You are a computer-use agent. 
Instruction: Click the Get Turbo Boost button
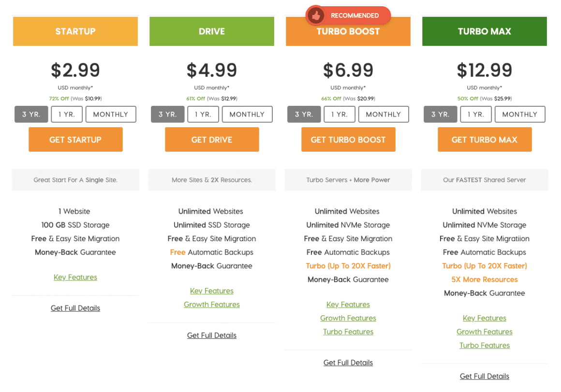(348, 140)
